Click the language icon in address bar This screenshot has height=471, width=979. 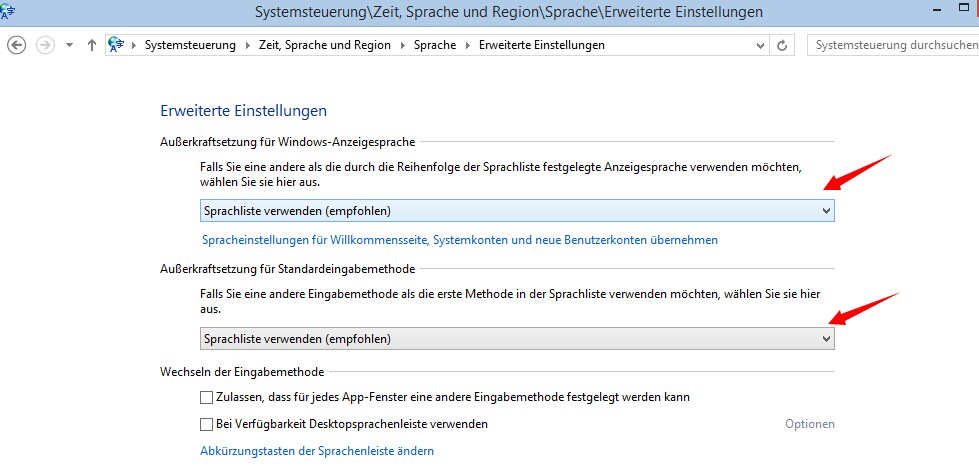(x=116, y=45)
